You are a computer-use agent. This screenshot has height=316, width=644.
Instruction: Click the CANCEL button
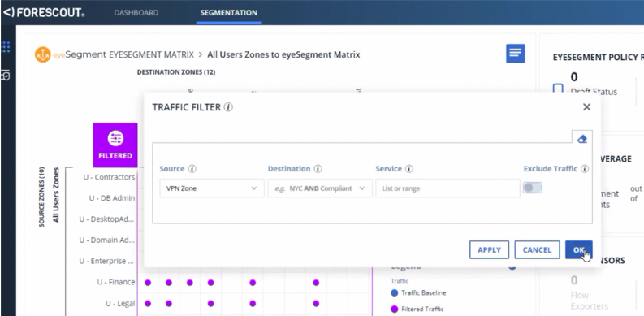(537, 250)
